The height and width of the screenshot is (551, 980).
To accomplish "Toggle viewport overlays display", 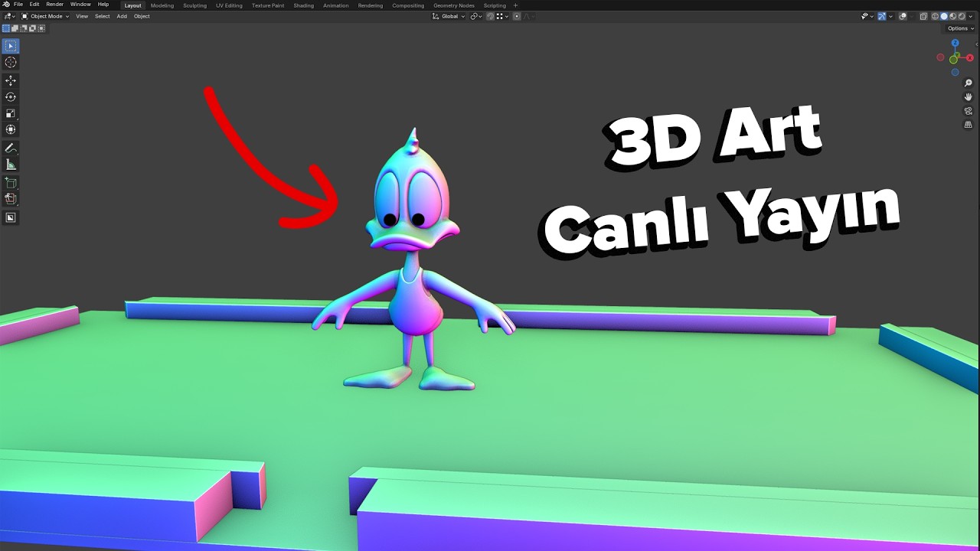I will (903, 16).
